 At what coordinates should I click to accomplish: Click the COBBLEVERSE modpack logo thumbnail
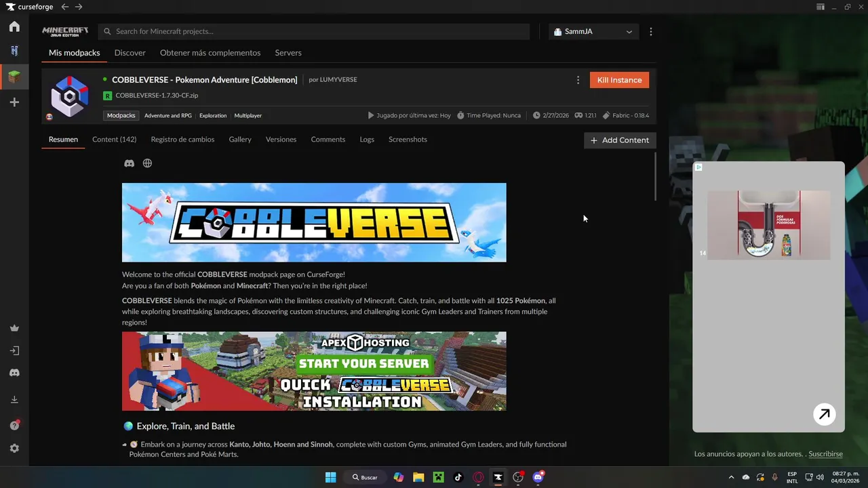(70, 96)
